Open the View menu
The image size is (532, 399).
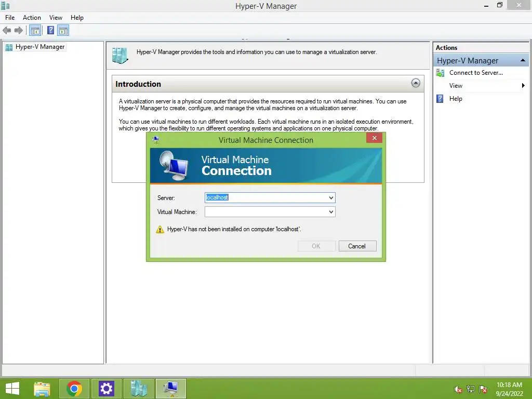tap(56, 18)
